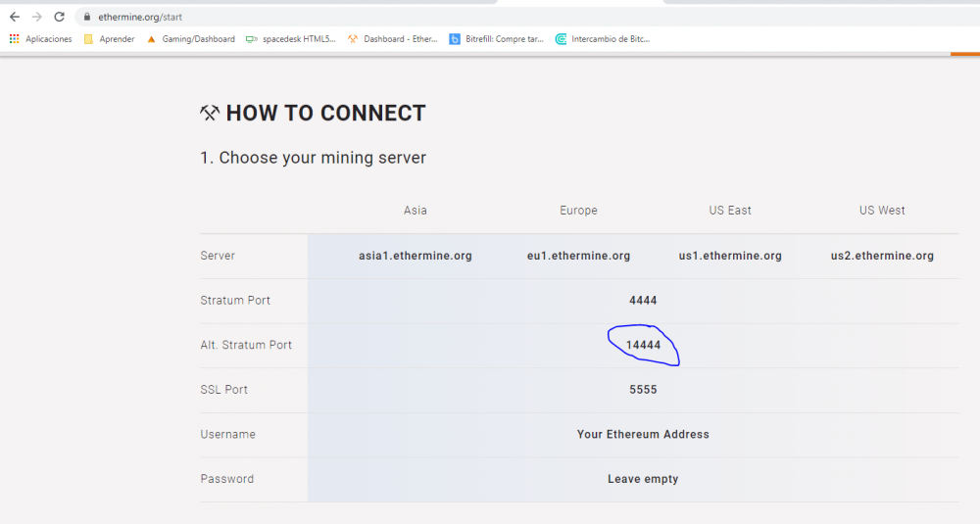The image size is (980, 524).
Task: Open the Aplicaciones apps grid bookmark
Action: coord(40,39)
